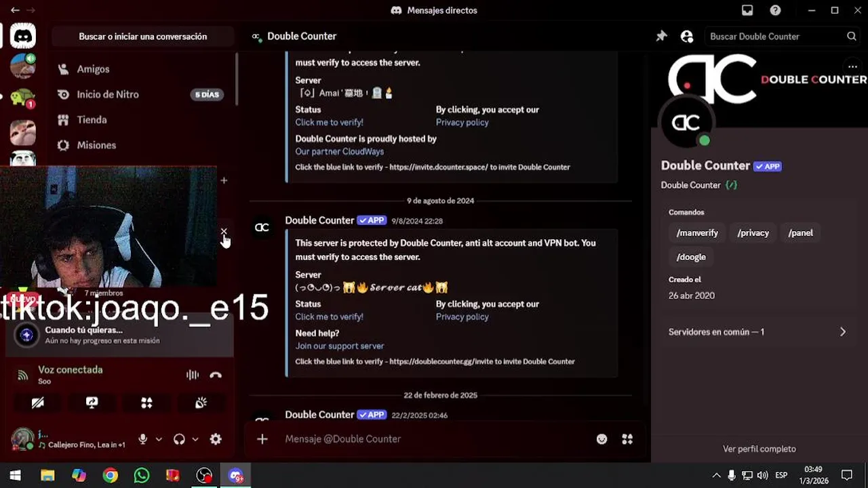This screenshot has width=868, height=488.
Task: Open WhatsApp from taskbar
Action: [141, 476]
